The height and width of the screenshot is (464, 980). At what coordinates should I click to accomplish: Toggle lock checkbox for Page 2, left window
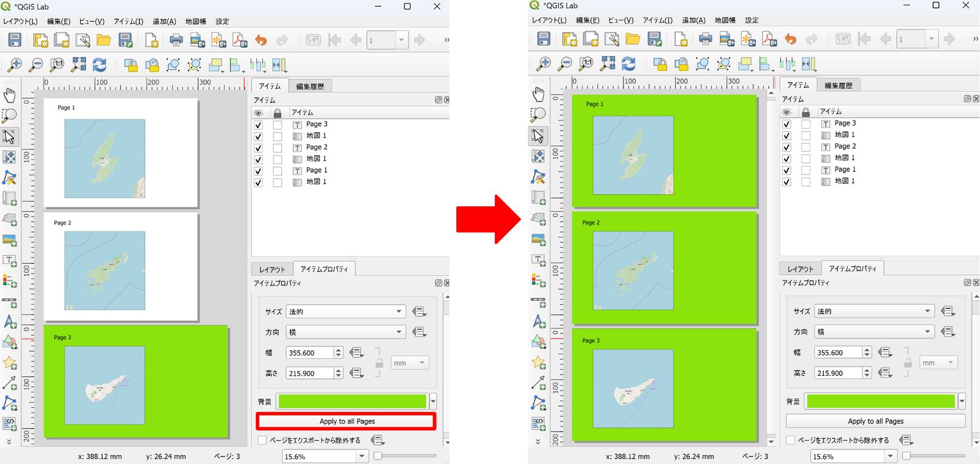pyautogui.click(x=277, y=148)
